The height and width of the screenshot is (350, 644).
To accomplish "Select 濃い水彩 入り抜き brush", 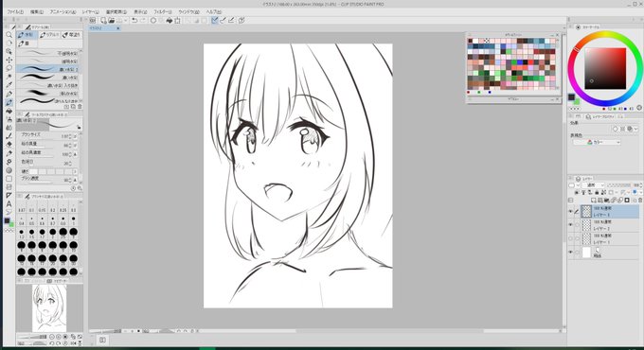I will click(x=47, y=85).
